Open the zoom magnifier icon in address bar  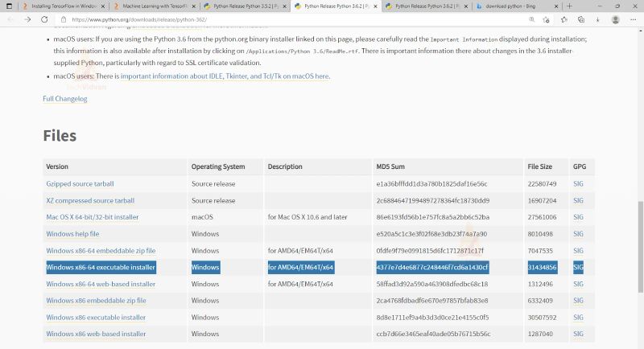click(531, 19)
